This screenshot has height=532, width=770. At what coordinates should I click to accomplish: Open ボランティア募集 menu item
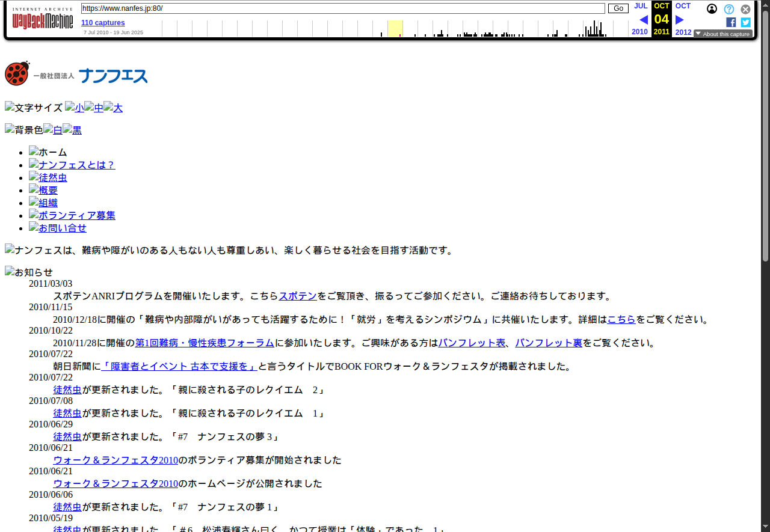[76, 215]
